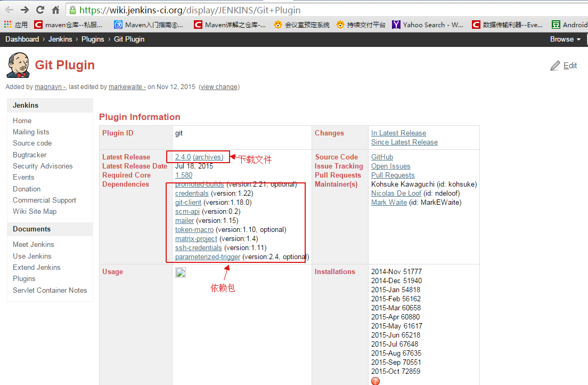Open Wiki Site Map link
The height and width of the screenshot is (385, 588).
click(x=35, y=212)
